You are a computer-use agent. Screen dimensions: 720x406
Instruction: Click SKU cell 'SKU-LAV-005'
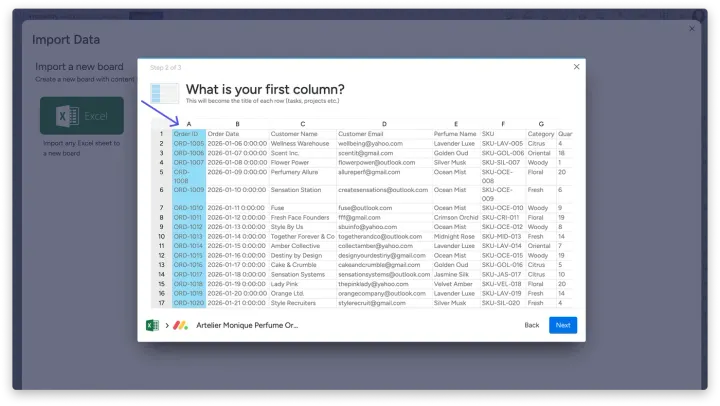click(502, 143)
